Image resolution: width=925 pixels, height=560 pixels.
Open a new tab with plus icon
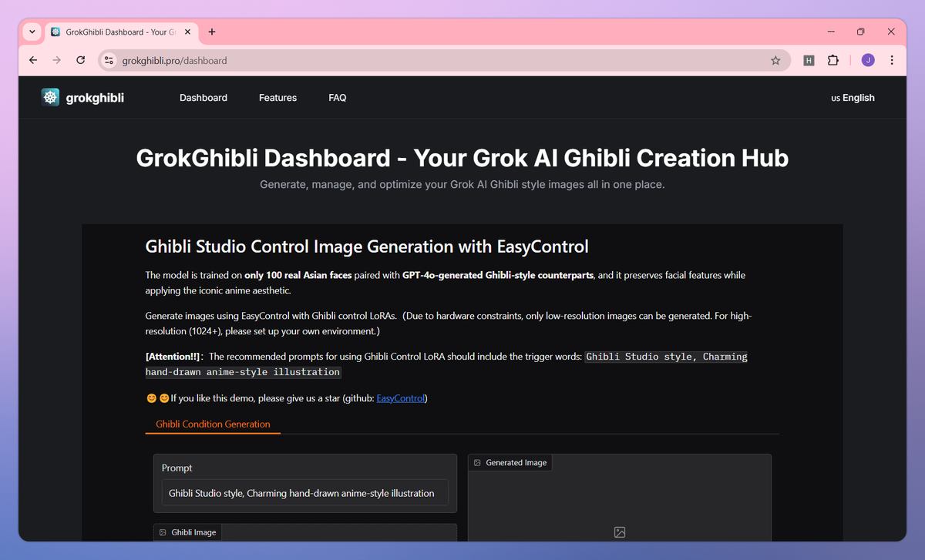coord(212,32)
